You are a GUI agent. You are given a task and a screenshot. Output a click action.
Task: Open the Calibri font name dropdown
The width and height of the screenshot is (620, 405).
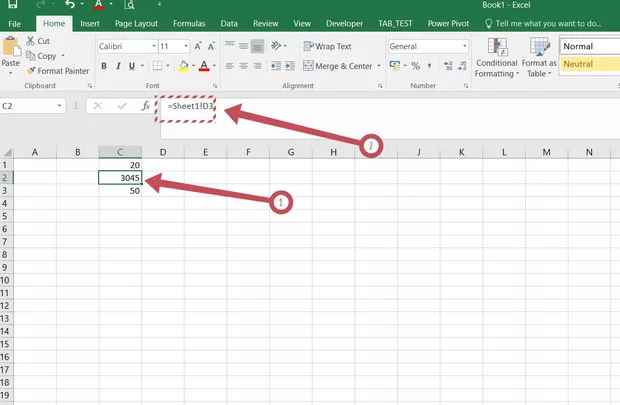pyautogui.click(x=154, y=46)
